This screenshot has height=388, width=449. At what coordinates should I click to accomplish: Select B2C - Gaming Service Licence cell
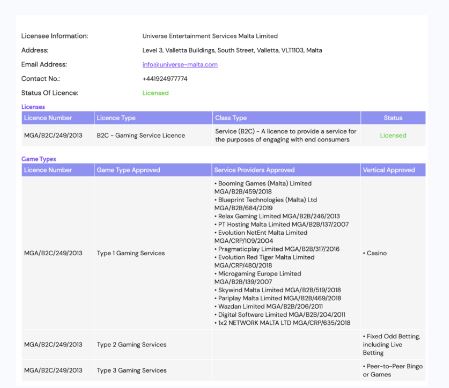pos(141,135)
